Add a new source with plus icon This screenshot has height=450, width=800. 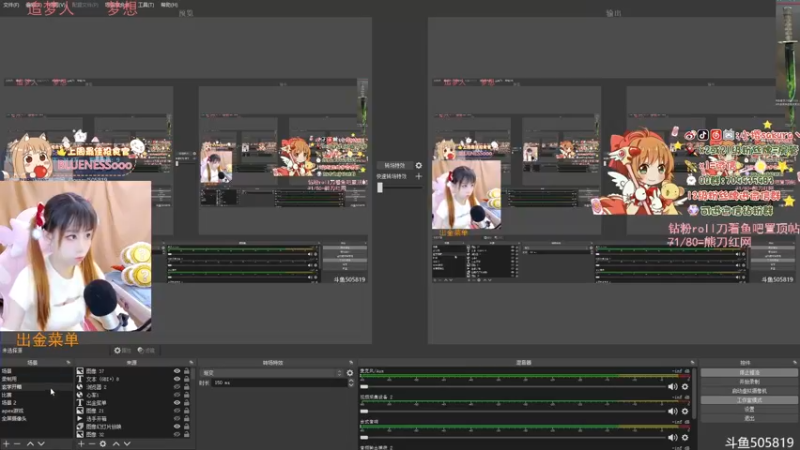click(x=81, y=444)
